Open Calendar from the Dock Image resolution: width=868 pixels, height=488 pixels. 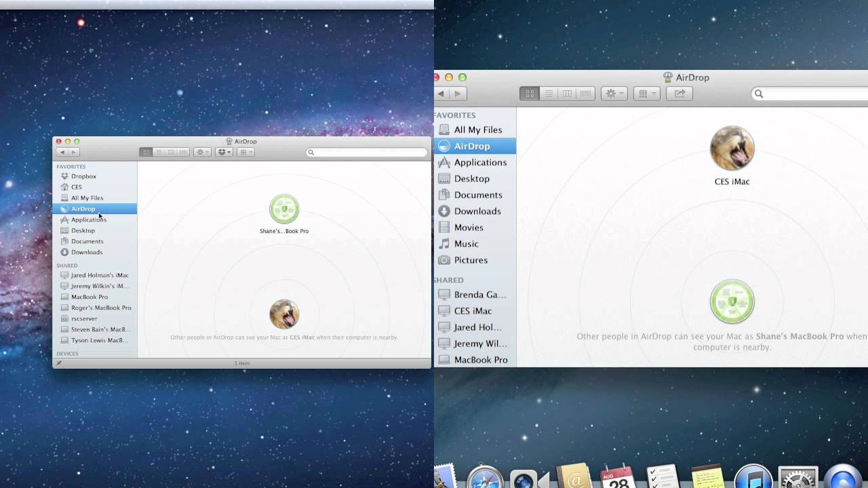[x=618, y=476]
